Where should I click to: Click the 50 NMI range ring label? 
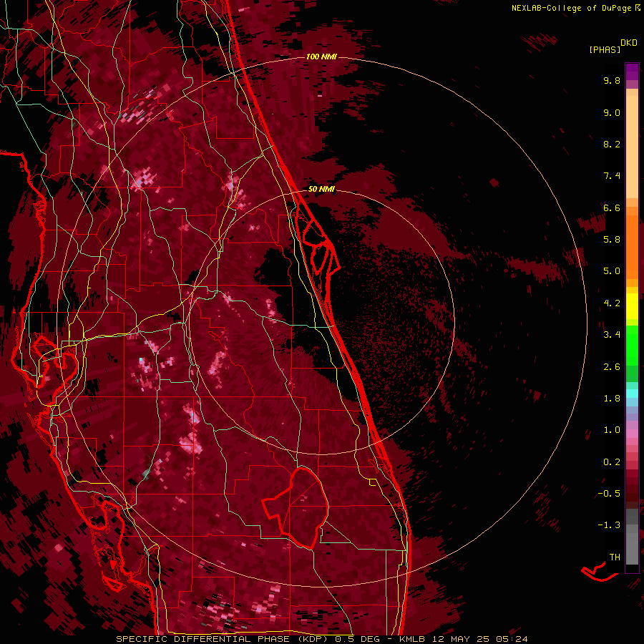click(321, 189)
